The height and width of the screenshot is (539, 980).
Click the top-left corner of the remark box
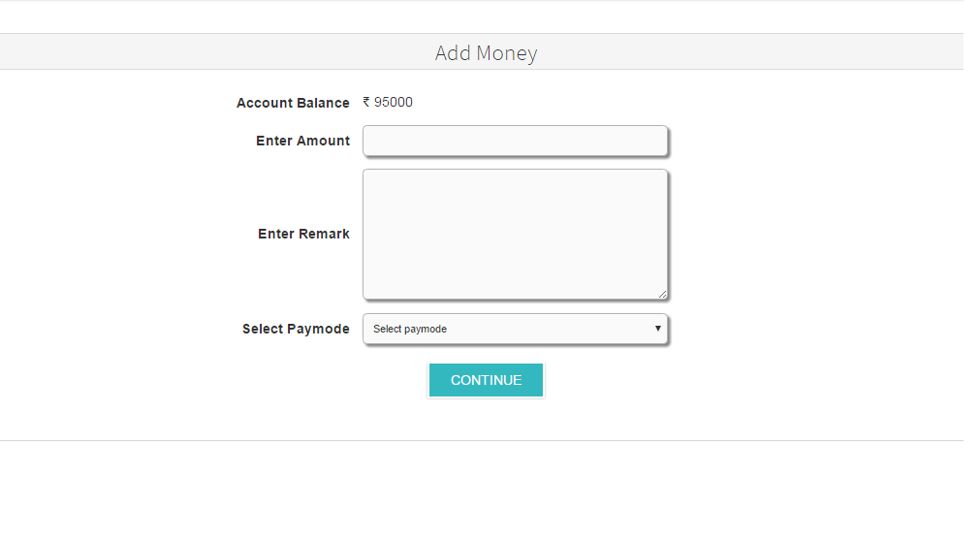[366, 173]
